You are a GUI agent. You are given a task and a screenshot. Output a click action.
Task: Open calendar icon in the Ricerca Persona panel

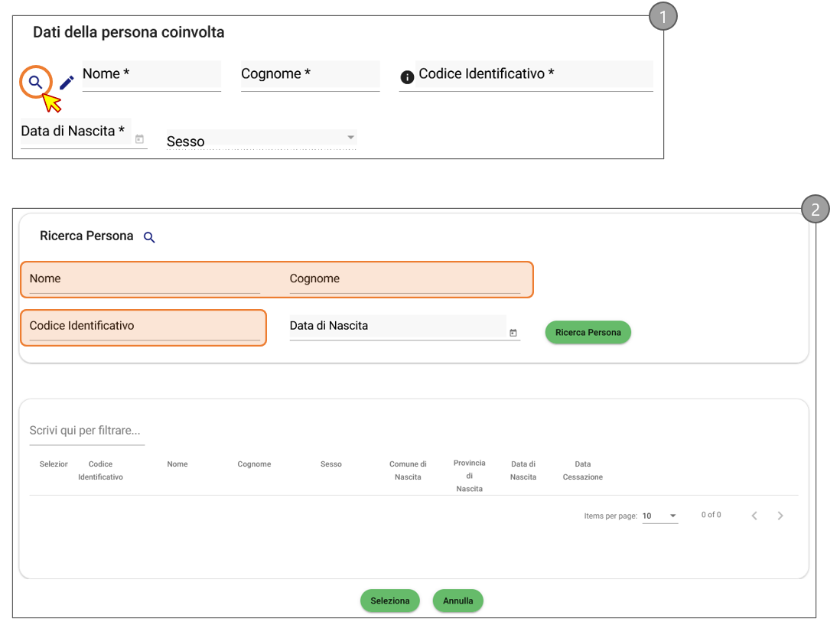pos(513,333)
